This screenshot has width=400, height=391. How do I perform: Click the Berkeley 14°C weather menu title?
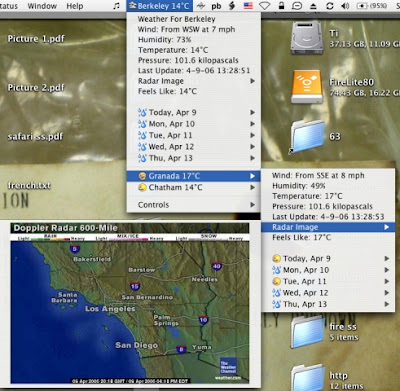click(160, 6)
